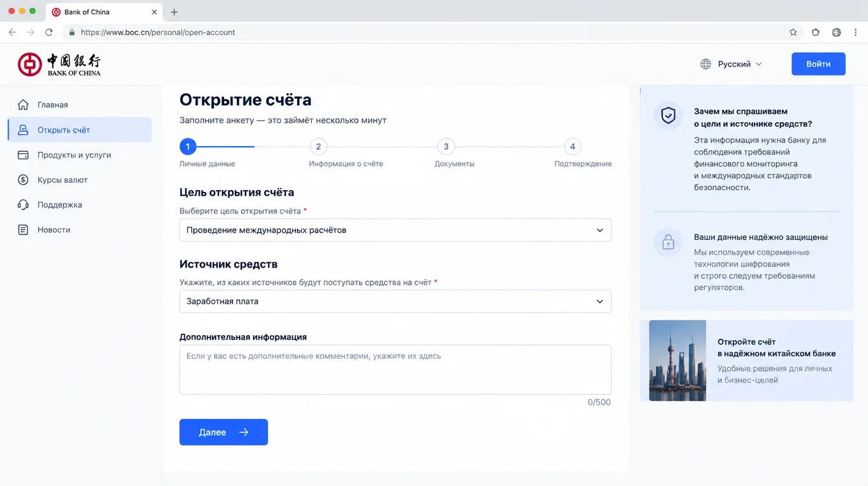
Task: Click the person icon beside Открыть счёт
Action: pos(23,130)
